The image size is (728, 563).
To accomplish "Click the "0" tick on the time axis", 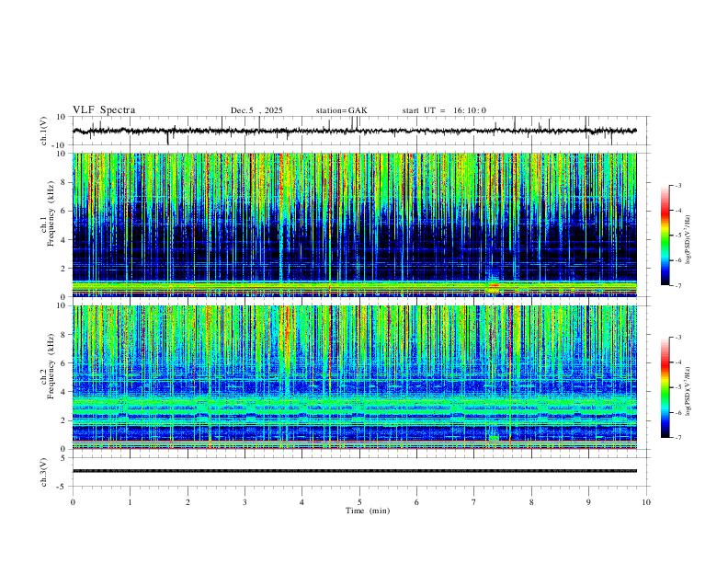I will coord(73,502).
